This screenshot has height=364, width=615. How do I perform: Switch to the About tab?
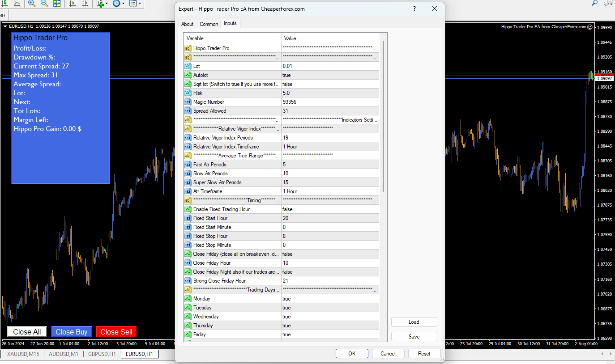click(188, 24)
